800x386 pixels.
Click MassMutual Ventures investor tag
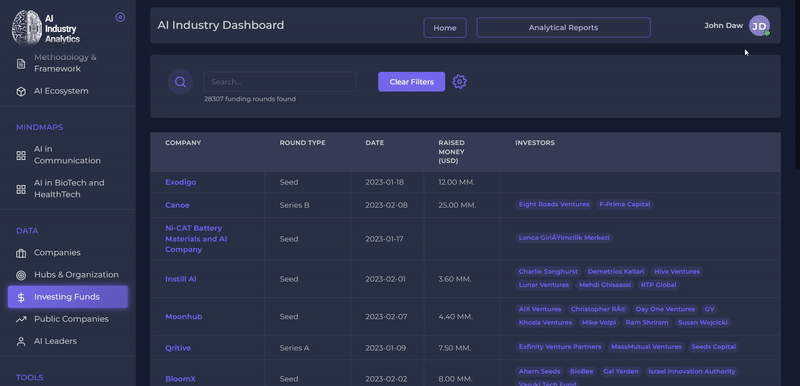(646, 347)
